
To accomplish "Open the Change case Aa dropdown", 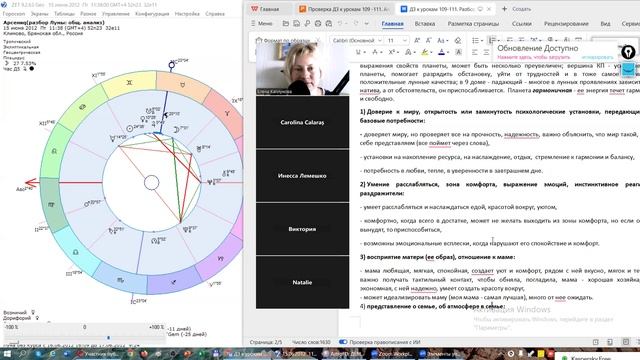I will click(x=442, y=40).
